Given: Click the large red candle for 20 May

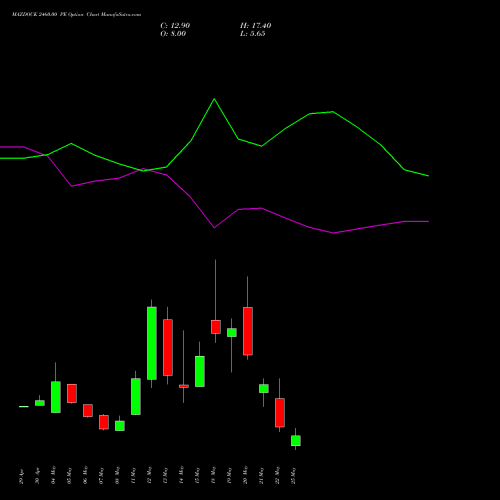Looking at the screenshot, I should click(x=248, y=331).
